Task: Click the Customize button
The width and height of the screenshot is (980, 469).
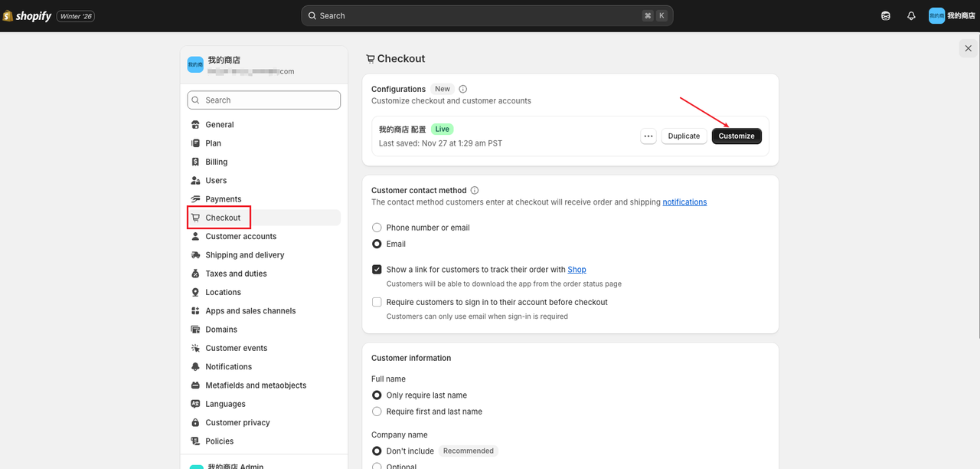Action: pos(737,136)
